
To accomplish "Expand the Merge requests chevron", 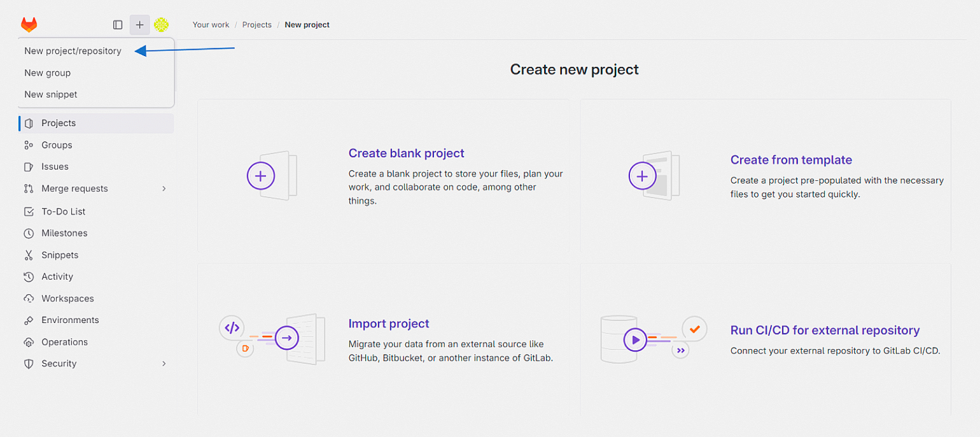I will pyautogui.click(x=164, y=189).
